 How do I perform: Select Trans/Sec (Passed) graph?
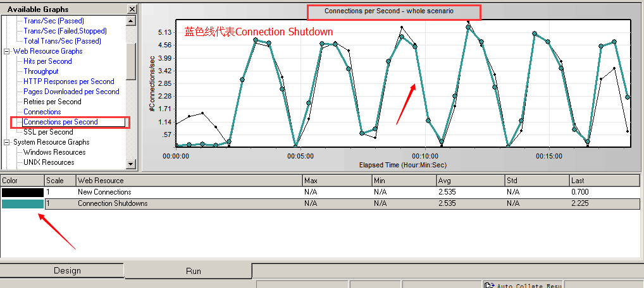tap(54, 20)
